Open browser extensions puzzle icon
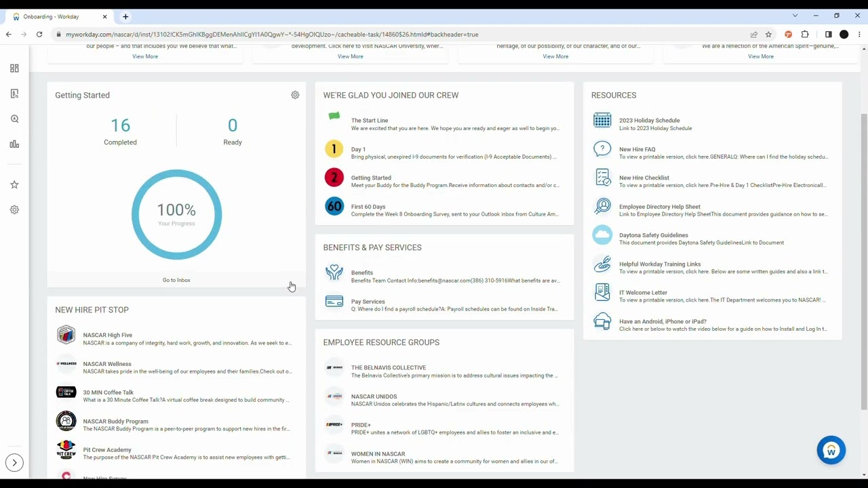Screen dimensions: 868x488 [x=805, y=34]
